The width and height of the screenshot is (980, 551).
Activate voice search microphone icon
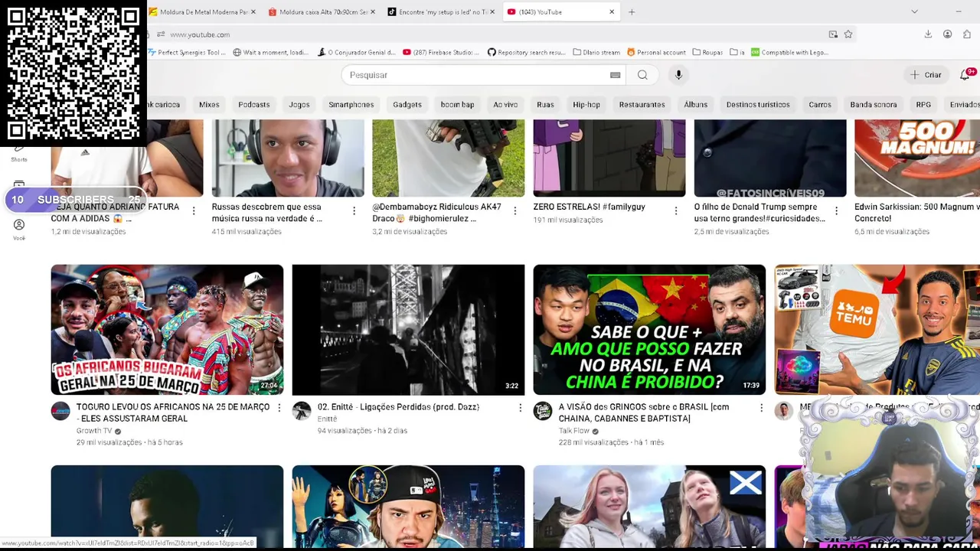pyautogui.click(x=678, y=75)
